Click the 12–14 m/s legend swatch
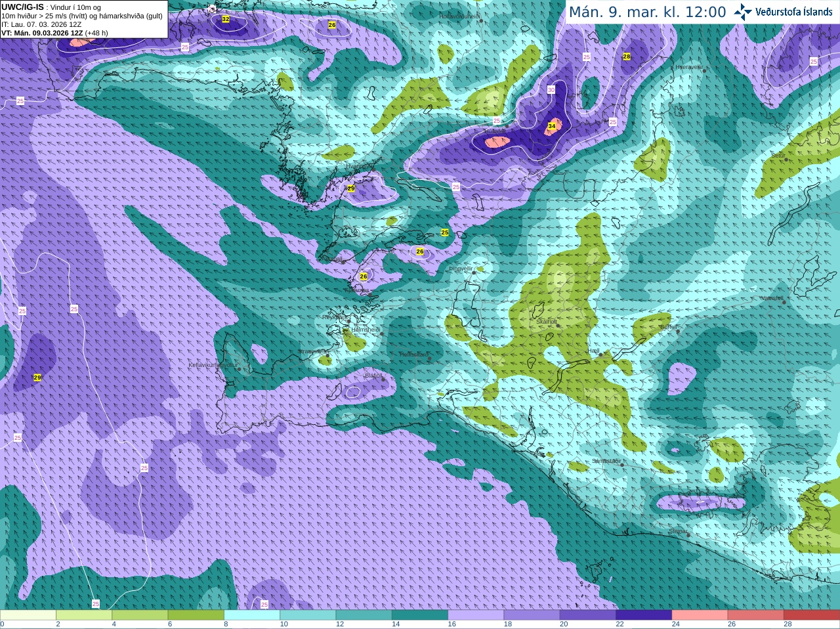The image size is (840, 629). [364, 615]
